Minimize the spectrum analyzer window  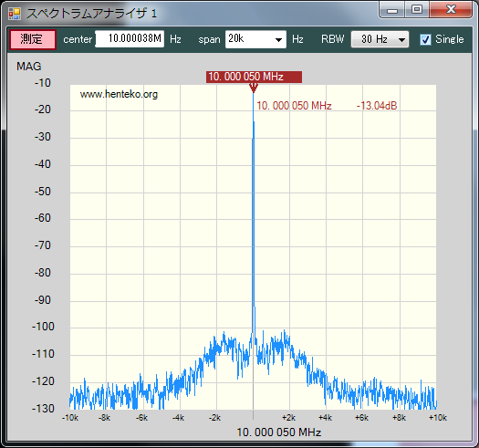(x=392, y=10)
